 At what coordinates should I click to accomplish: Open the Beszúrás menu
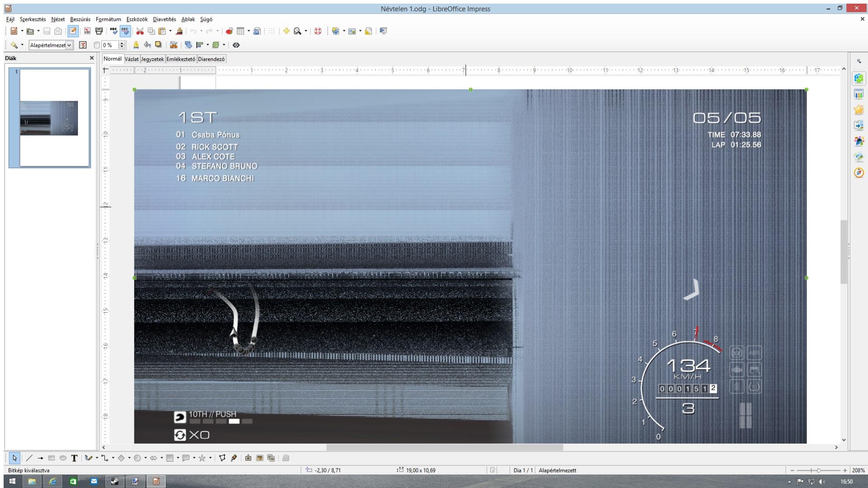click(x=80, y=19)
